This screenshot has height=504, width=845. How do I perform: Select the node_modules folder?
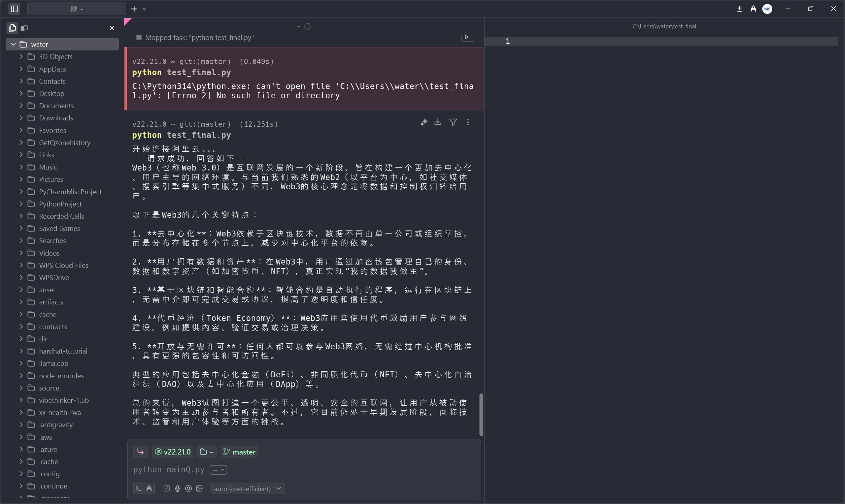click(x=62, y=375)
